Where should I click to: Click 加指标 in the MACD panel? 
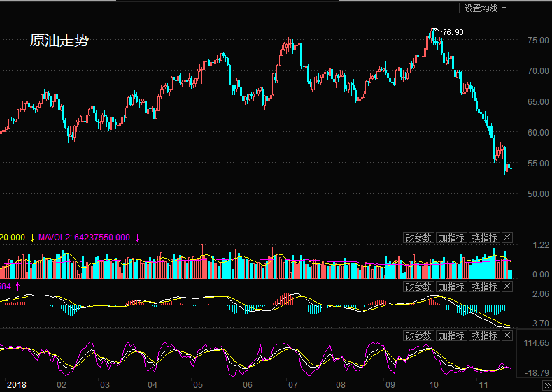point(452,286)
